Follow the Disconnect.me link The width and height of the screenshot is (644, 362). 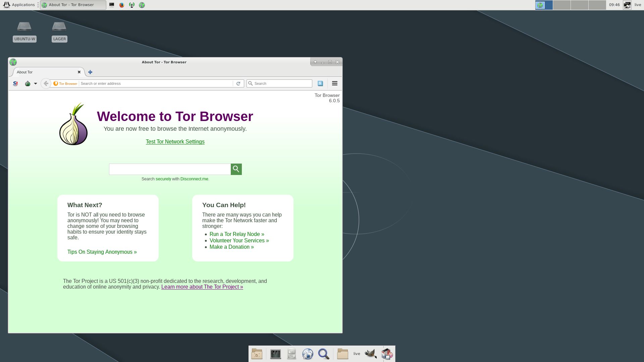(194, 179)
